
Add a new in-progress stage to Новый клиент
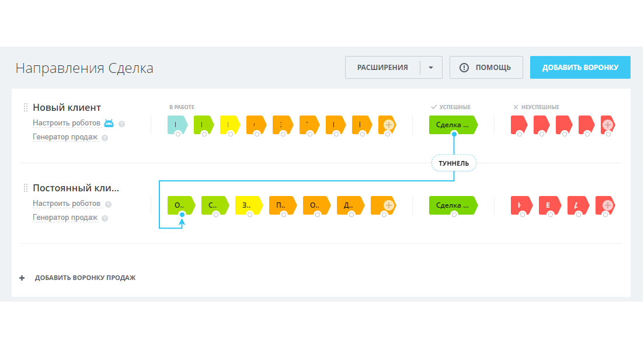(x=389, y=124)
